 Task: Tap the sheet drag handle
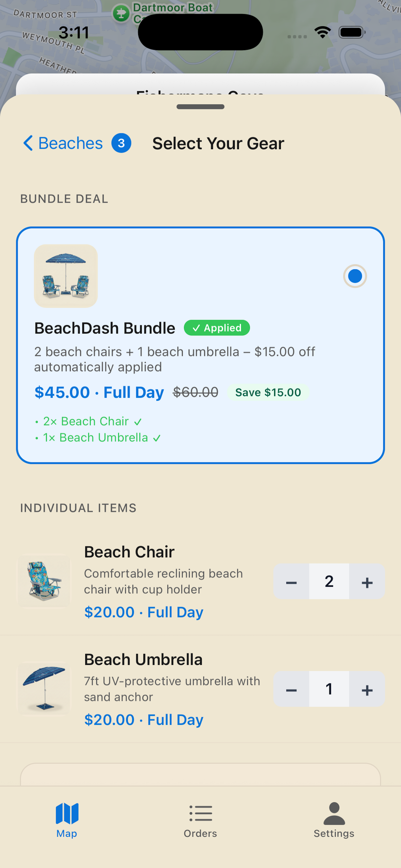pyautogui.click(x=200, y=107)
